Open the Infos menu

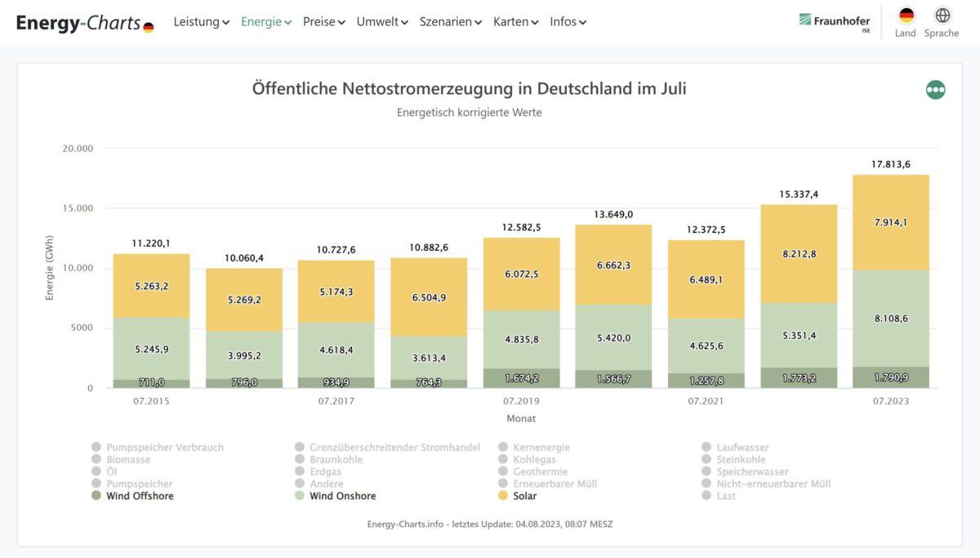[x=568, y=22]
